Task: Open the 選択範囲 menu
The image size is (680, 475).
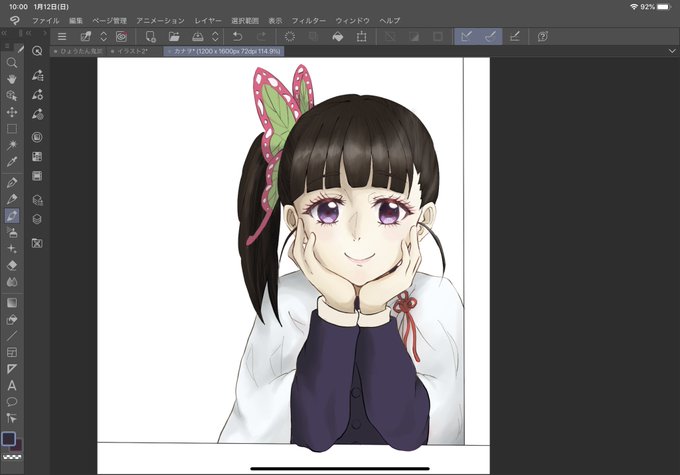Action: click(x=245, y=20)
